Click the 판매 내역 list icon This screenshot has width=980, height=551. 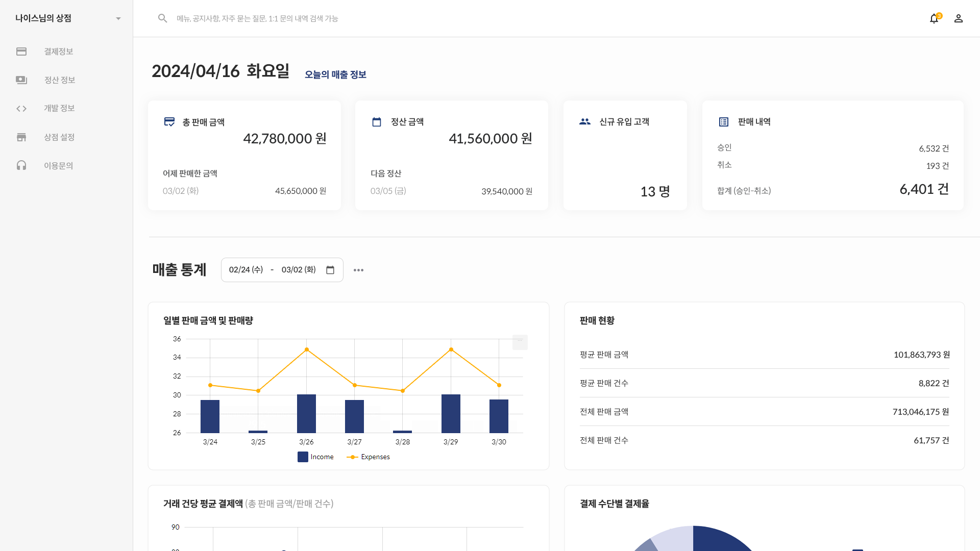point(724,122)
